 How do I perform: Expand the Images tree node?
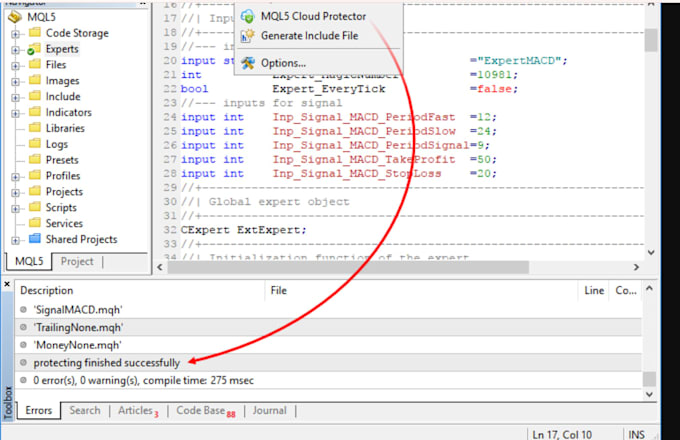click(16, 81)
